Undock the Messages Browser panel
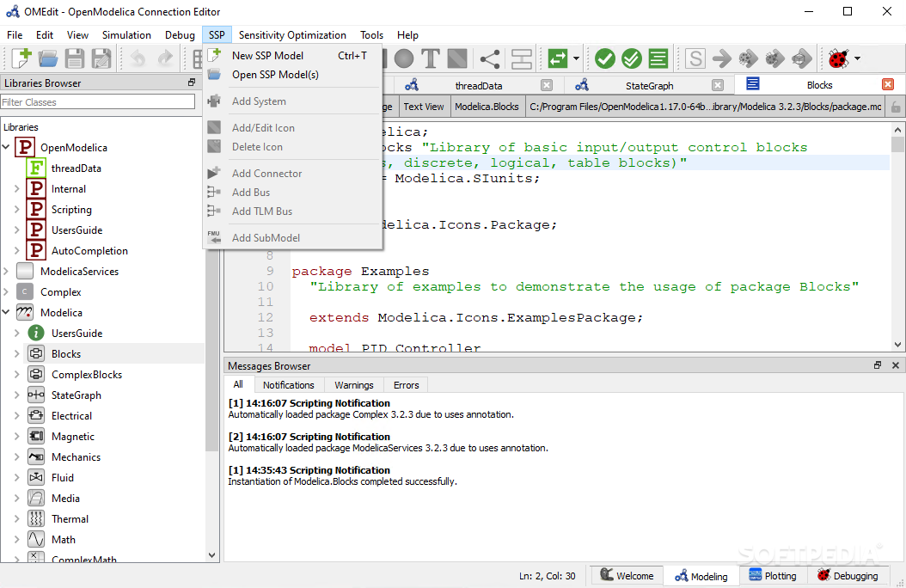906x588 pixels. click(x=878, y=365)
